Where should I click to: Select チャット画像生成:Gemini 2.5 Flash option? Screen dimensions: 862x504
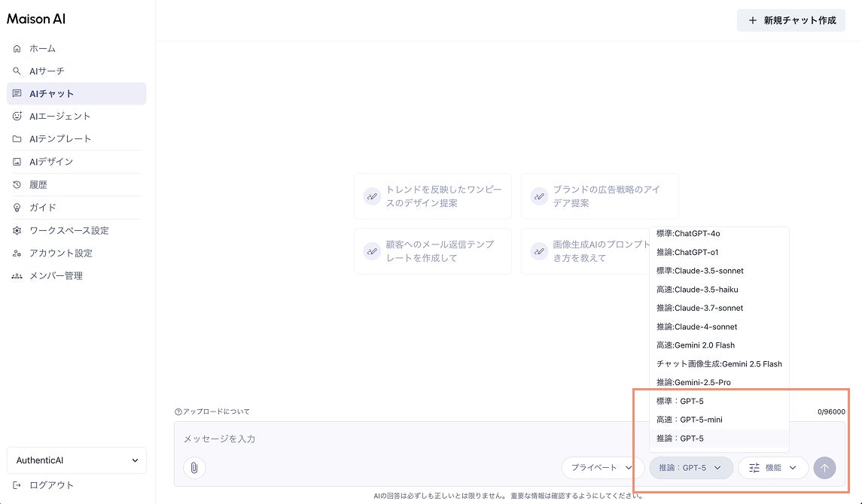click(x=719, y=364)
